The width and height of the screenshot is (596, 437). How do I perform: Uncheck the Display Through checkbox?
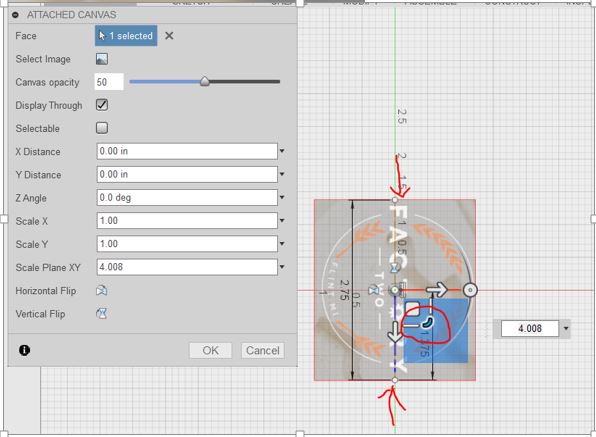tap(102, 105)
